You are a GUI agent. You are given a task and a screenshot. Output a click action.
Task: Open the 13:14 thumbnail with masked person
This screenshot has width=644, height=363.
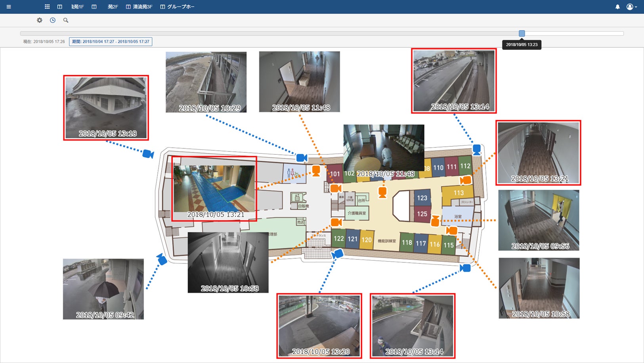pyautogui.click(x=413, y=326)
